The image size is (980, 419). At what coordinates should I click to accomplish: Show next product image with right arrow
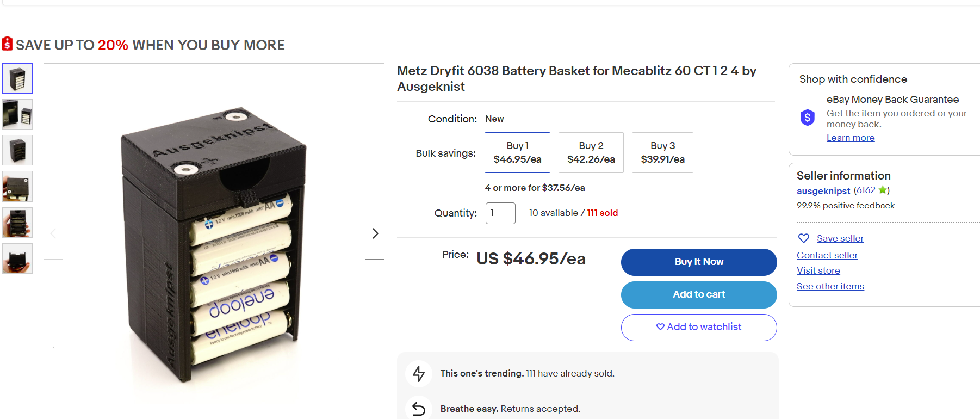375,233
